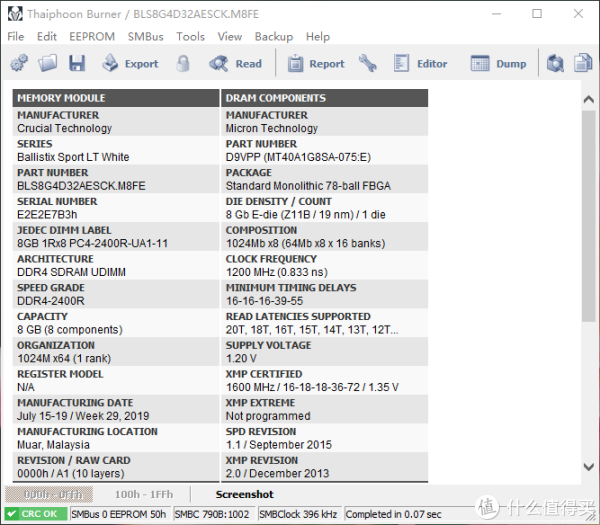The image size is (600, 525).
Task: Click the serial number E2E2E7B3h
Action: pos(47,215)
